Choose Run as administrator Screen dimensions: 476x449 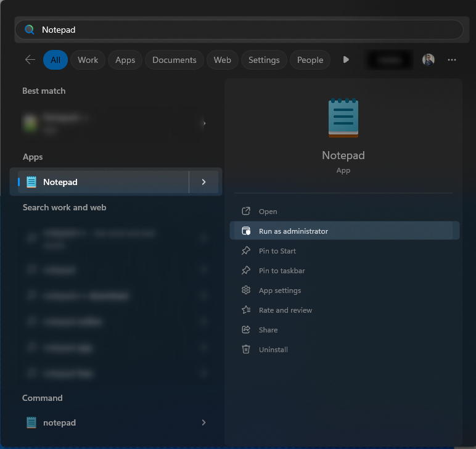(345, 231)
